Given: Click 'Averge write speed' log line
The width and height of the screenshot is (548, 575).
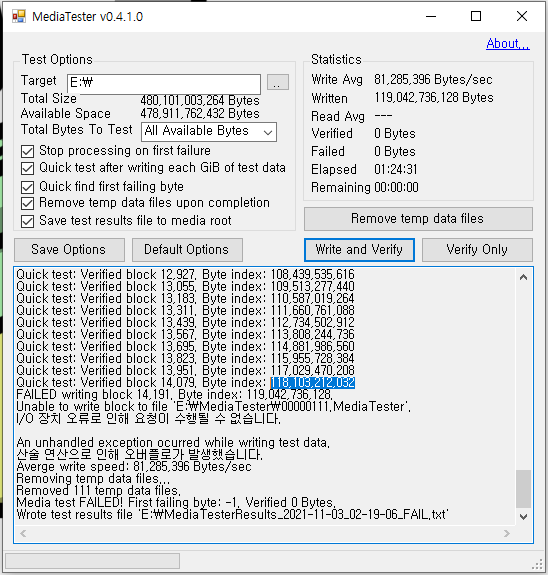Looking at the screenshot, I should point(134,466).
